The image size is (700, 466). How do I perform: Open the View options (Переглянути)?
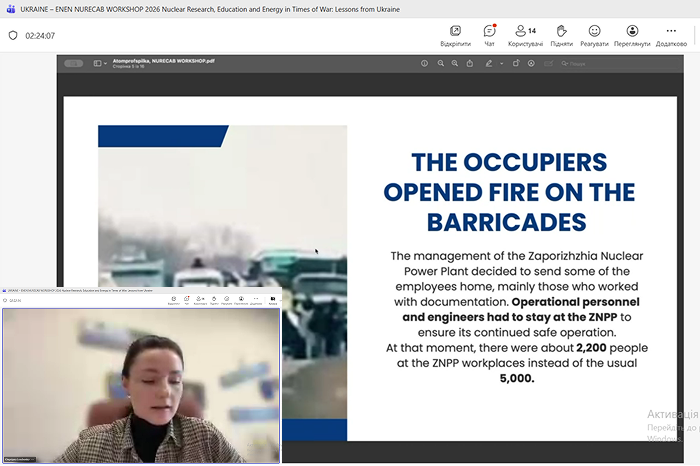coord(632,35)
